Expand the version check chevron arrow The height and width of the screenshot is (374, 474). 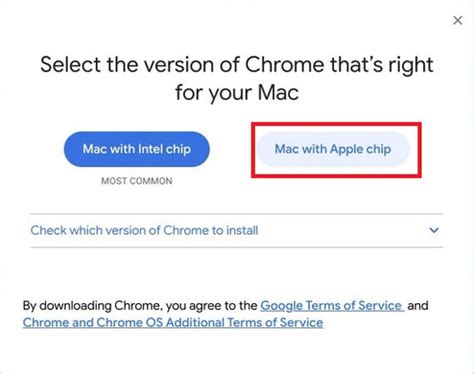click(x=434, y=230)
